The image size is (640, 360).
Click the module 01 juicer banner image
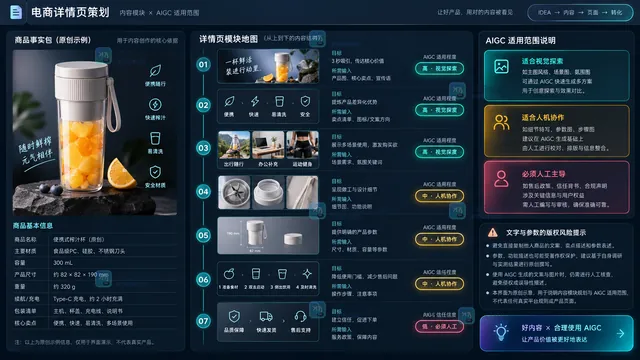pyautogui.click(x=268, y=66)
